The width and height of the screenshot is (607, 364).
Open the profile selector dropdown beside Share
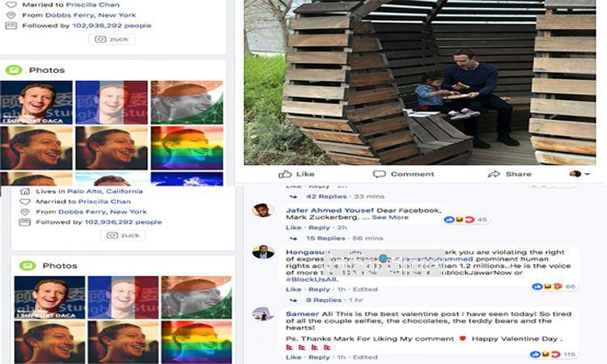tap(579, 174)
